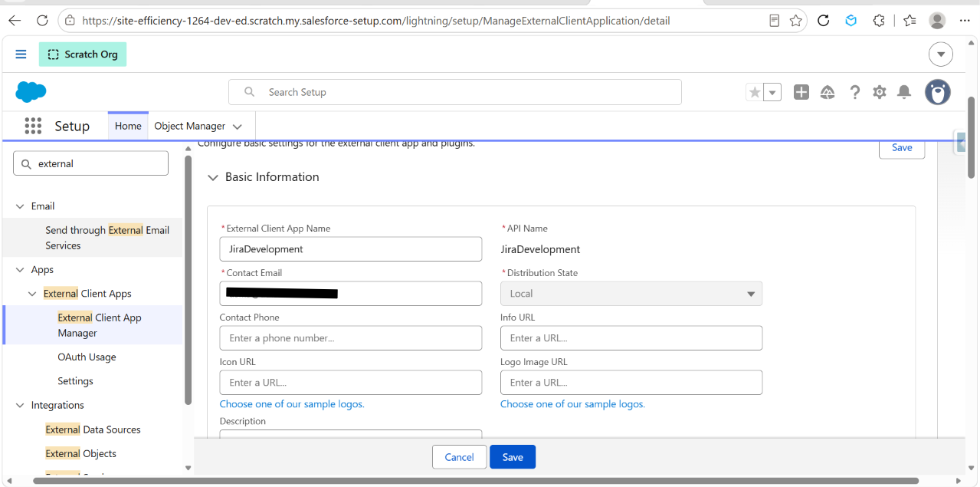The height and width of the screenshot is (487, 980).
Task: Open the Trailhead guidance icon
Action: (x=828, y=92)
